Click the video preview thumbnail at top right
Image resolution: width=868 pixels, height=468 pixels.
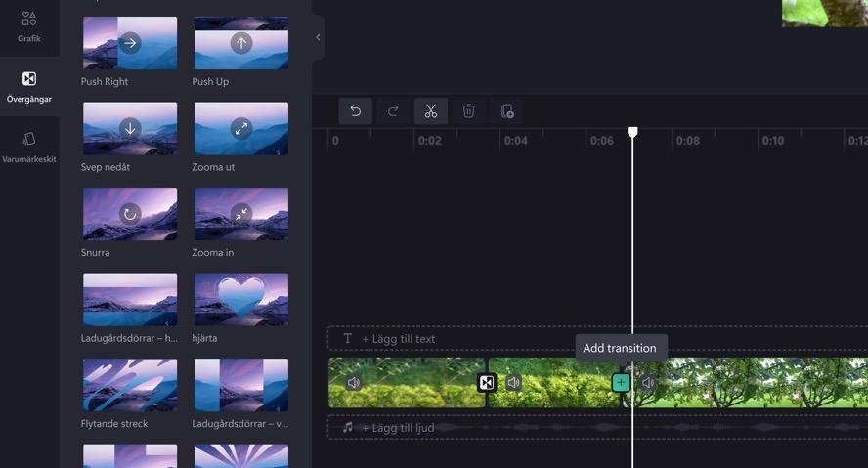825,14
